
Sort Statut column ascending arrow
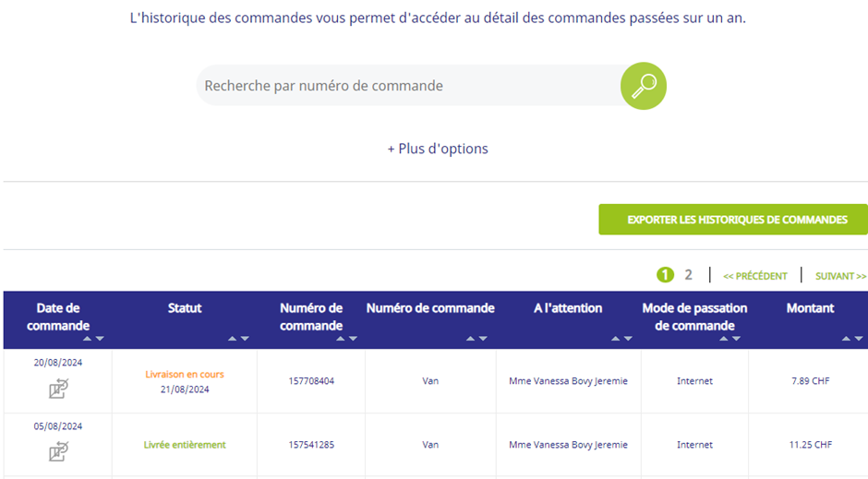click(233, 339)
